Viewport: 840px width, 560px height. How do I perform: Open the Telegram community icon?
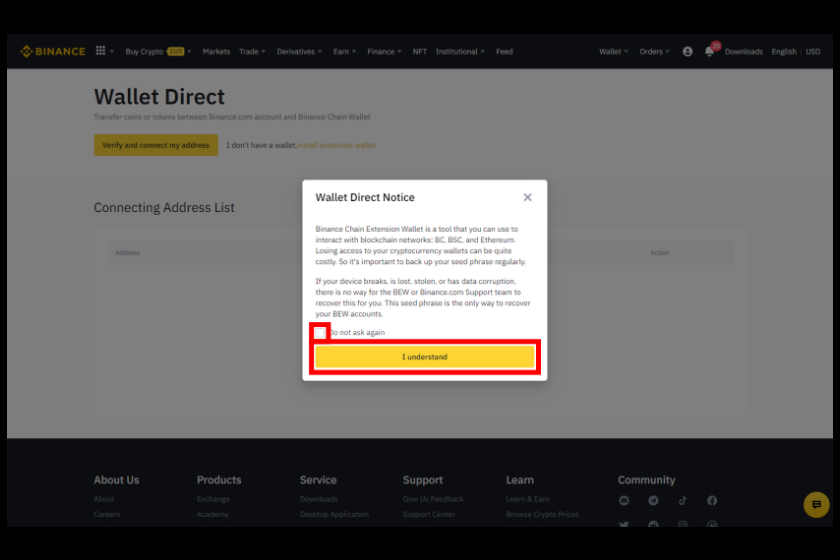(653, 501)
